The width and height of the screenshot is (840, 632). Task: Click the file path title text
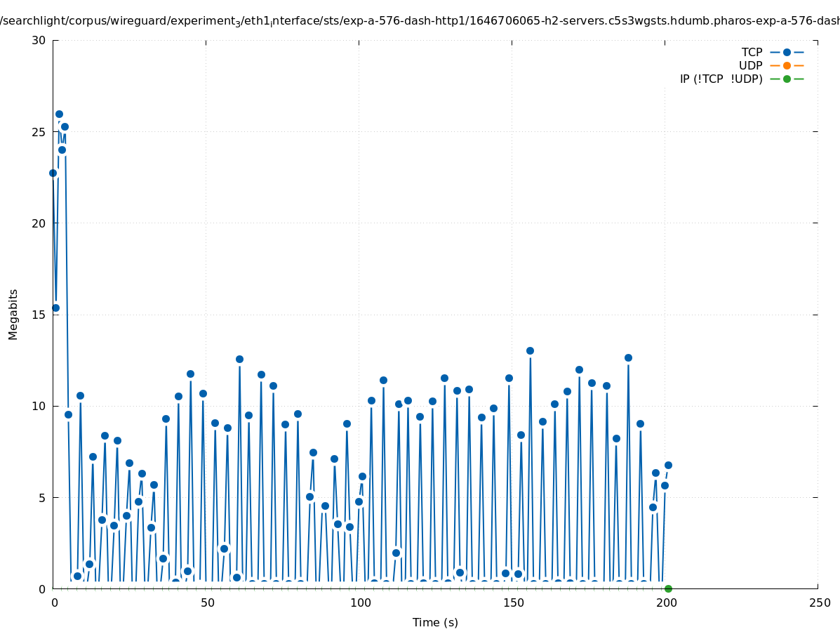tap(420, 21)
